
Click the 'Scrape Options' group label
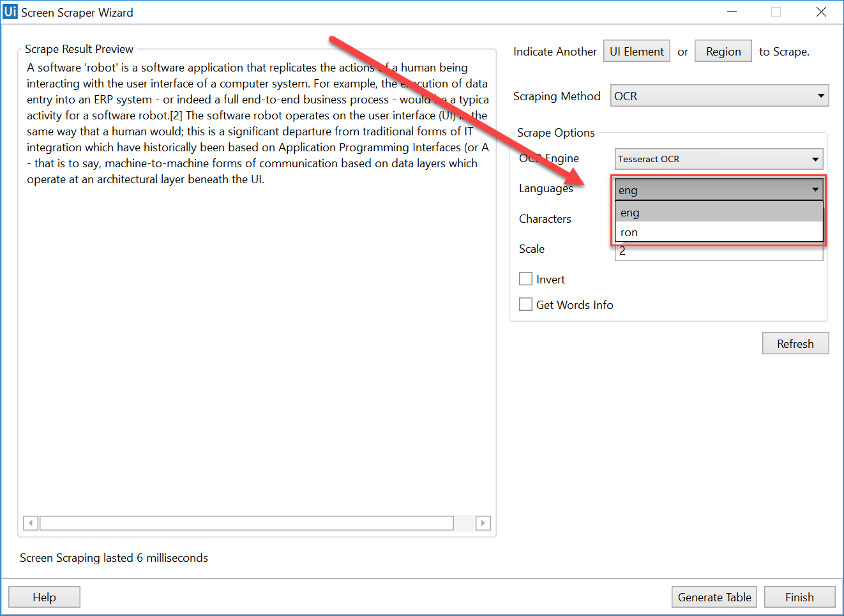pos(555,132)
